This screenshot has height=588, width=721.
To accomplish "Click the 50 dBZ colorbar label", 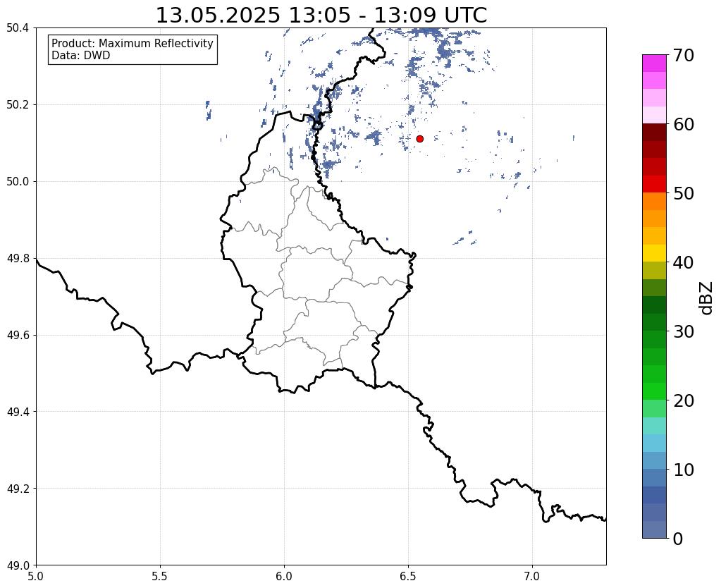I will pyautogui.click(x=684, y=193).
